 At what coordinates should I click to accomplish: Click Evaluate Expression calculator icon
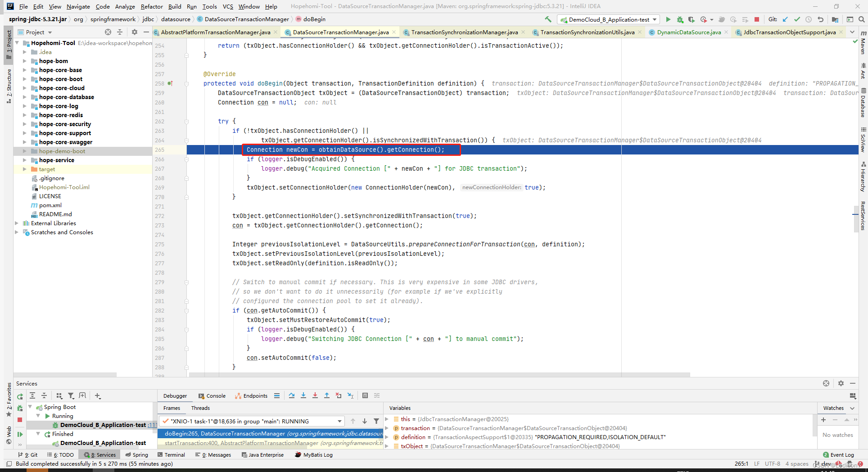click(x=365, y=395)
